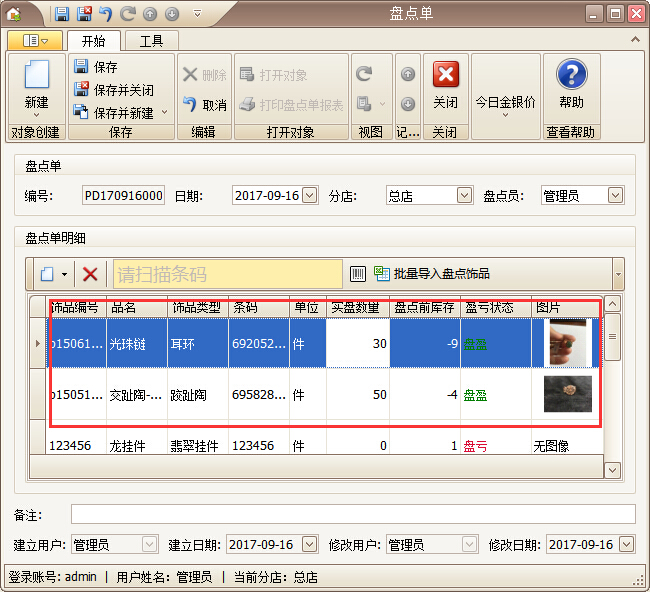Viewport: 650px width, 592px height.
Task: Click the 请扫描条码 barcode input field
Action: tap(227, 274)
